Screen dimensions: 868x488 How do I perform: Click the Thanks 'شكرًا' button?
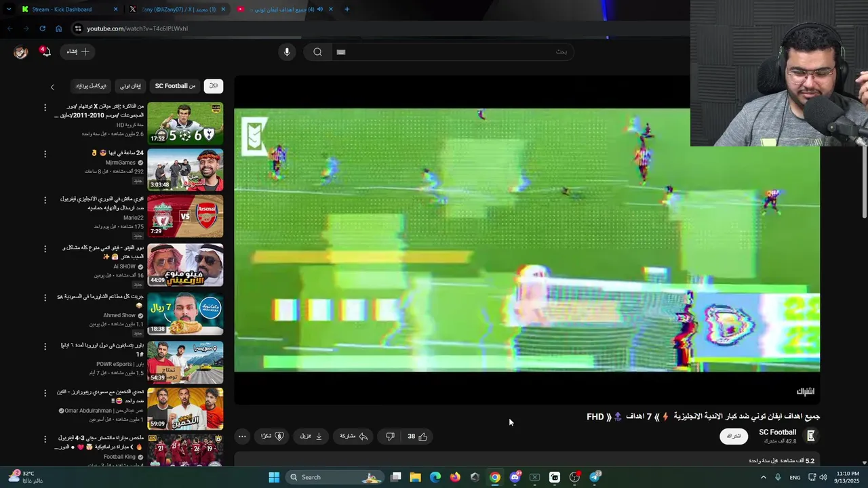(272, 436)
